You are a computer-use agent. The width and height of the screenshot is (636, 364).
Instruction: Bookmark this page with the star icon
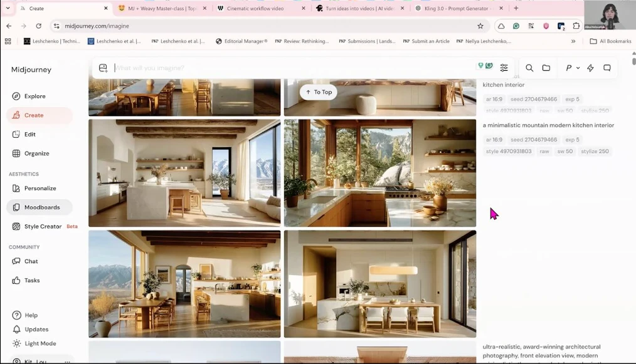pyautogui.click(x=480, y=26)
